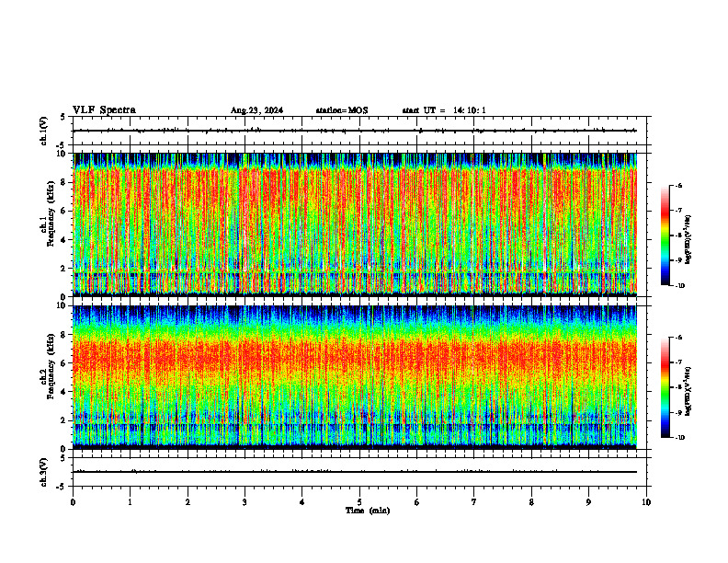The width and height of the screenshot is (728, 563).
Task: Click the "8" kHz tick of ch.1 spectrogram
Action: click(x=63, y=182)
